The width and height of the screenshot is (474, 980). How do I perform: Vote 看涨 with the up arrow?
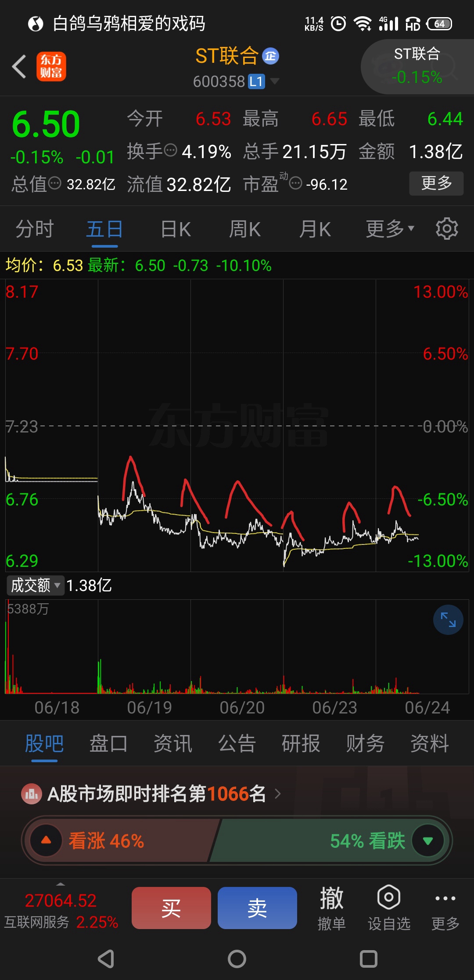click(46, 840)
